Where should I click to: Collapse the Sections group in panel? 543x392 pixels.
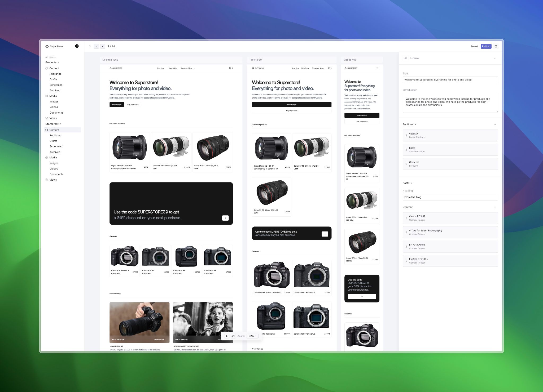pyautogui.click(x=415, y=124)
